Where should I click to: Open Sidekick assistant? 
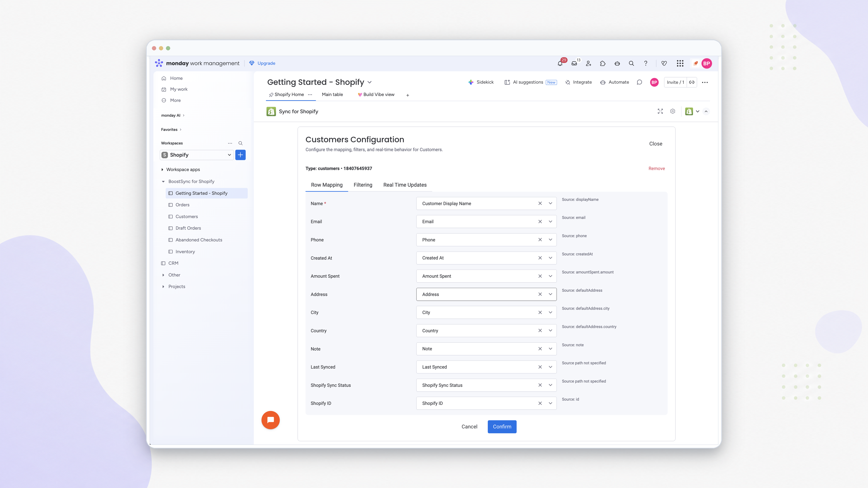click(481, 82)
